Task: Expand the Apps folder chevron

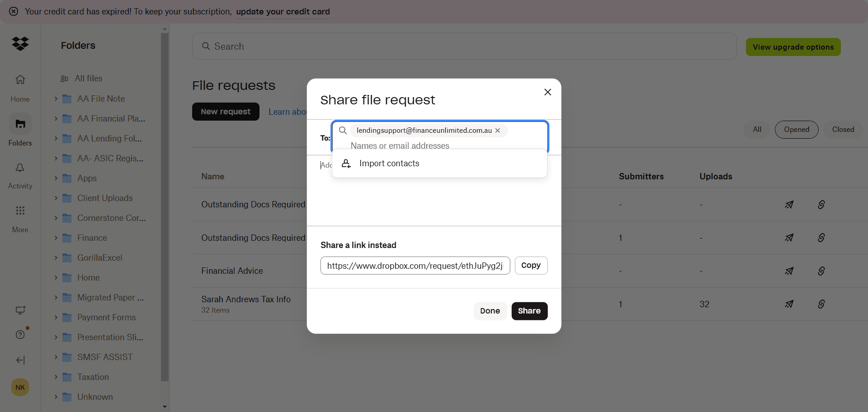Action: [56, 178]
